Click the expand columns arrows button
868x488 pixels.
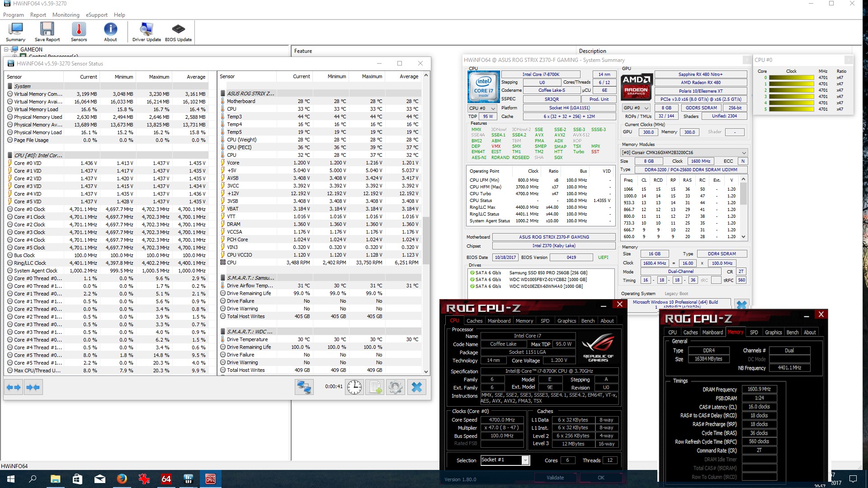click(x=14, y=387)
